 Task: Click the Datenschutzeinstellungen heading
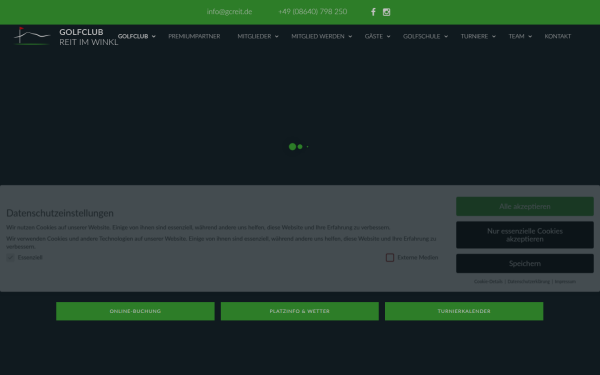coord(60,213)
